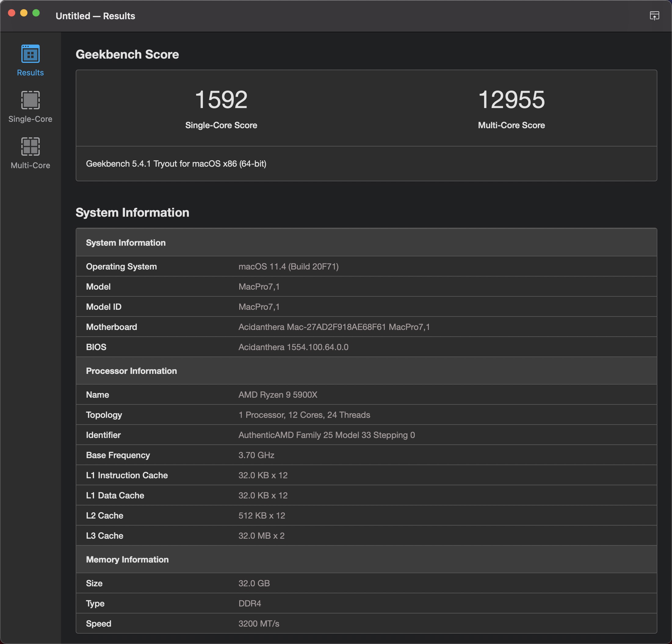Minimize window with yellow button
The image size is (672, 644).
(x=24, y=13)
